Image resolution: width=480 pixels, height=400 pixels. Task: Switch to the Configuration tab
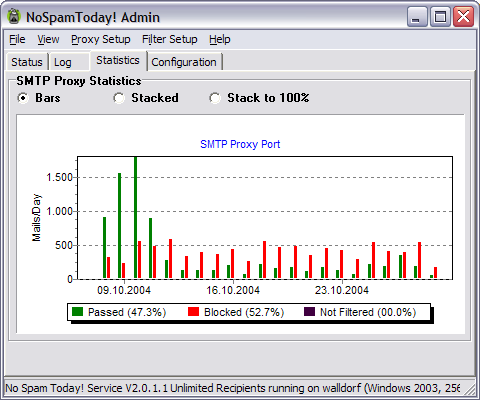click(x=184, y=62)
